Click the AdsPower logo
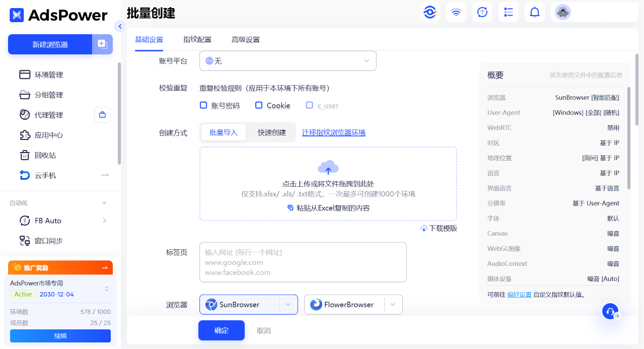 [x=58, y=15]
